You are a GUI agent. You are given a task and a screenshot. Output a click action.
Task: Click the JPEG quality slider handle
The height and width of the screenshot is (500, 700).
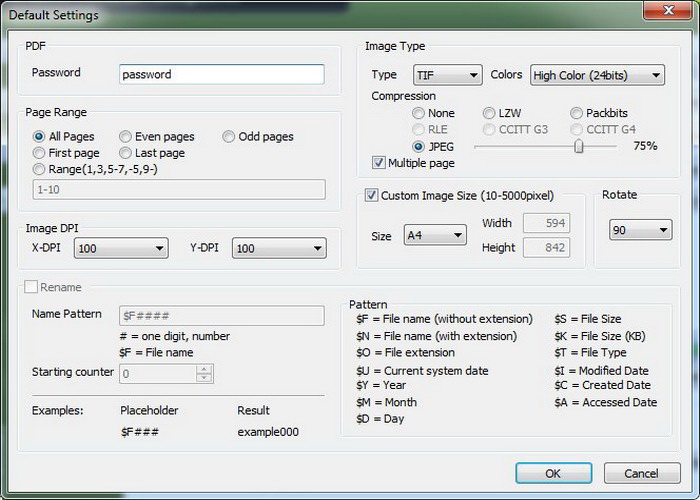tap(579, 146)
